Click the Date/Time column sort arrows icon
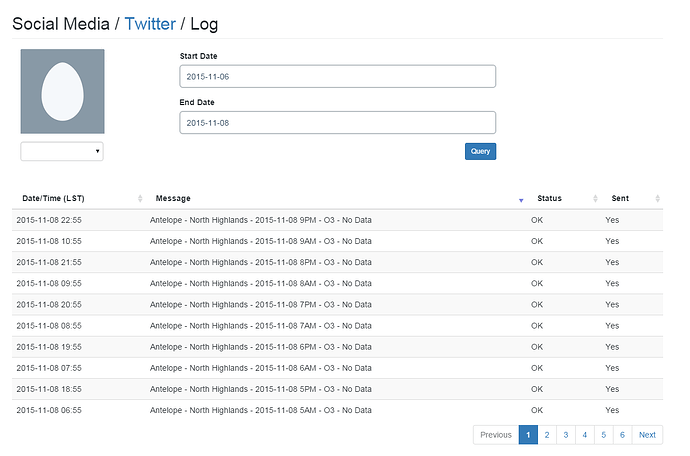 pyautogui.click(x=140, y=199)
